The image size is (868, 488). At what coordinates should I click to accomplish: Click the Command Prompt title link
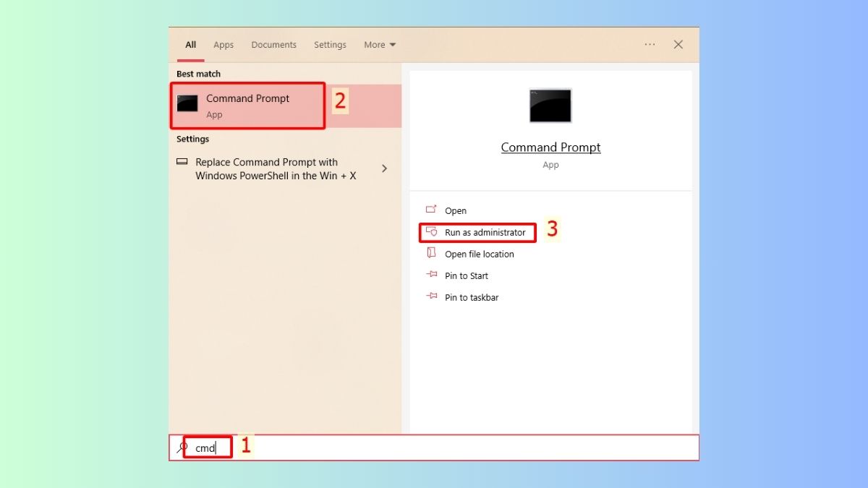tap(550, 147)
